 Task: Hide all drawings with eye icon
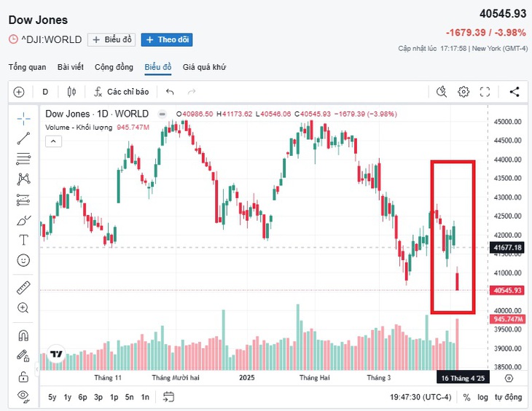[x=23, y=396]
